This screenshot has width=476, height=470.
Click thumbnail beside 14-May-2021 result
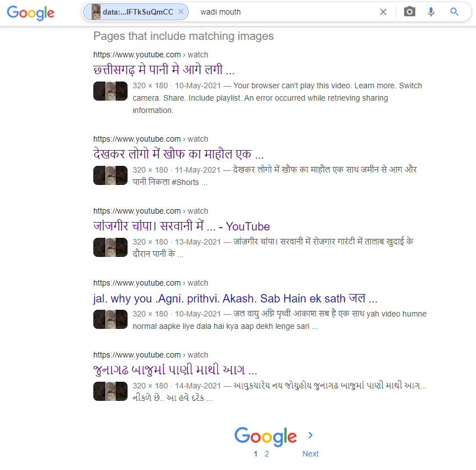110,391
